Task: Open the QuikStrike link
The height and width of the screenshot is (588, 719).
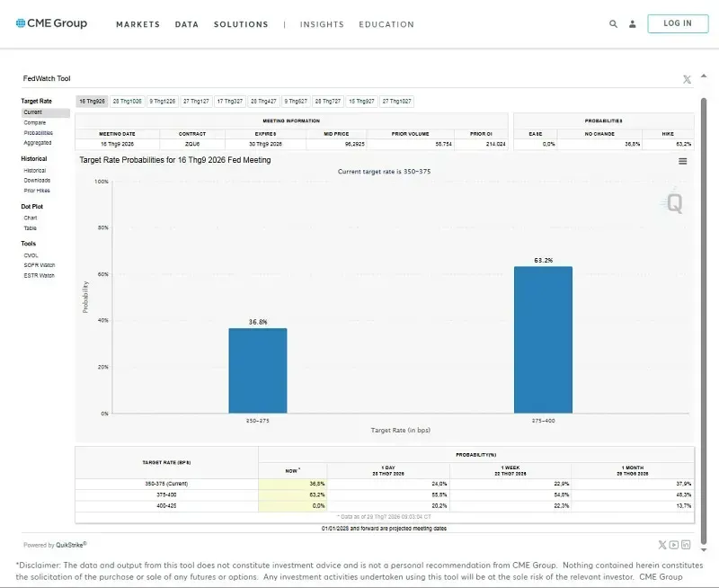Action: [x=71, y=545]
